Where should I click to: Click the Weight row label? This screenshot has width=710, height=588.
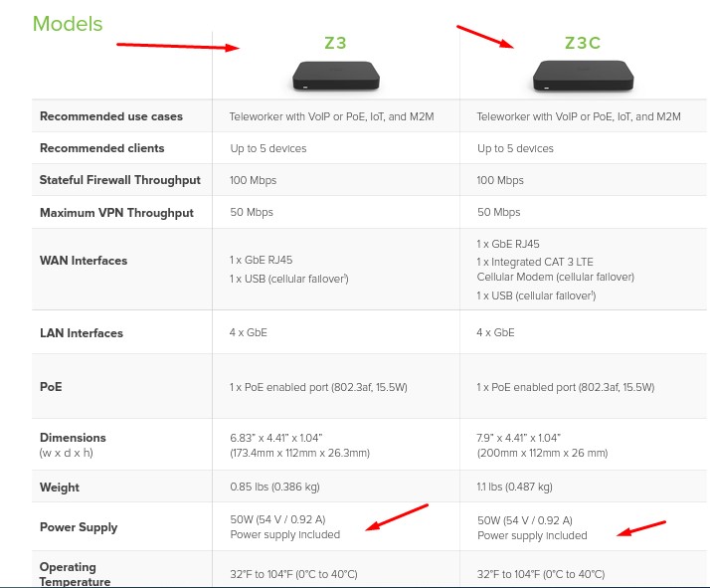60,488
